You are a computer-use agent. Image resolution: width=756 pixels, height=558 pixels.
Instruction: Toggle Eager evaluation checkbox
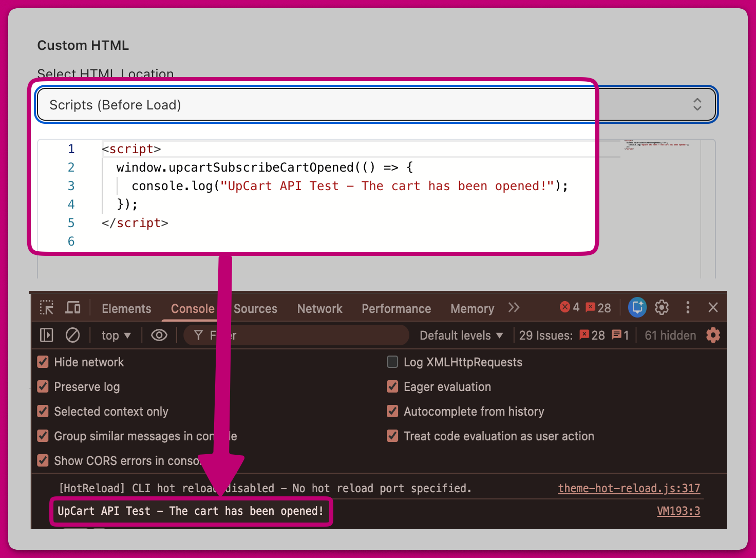click(392, 386)
